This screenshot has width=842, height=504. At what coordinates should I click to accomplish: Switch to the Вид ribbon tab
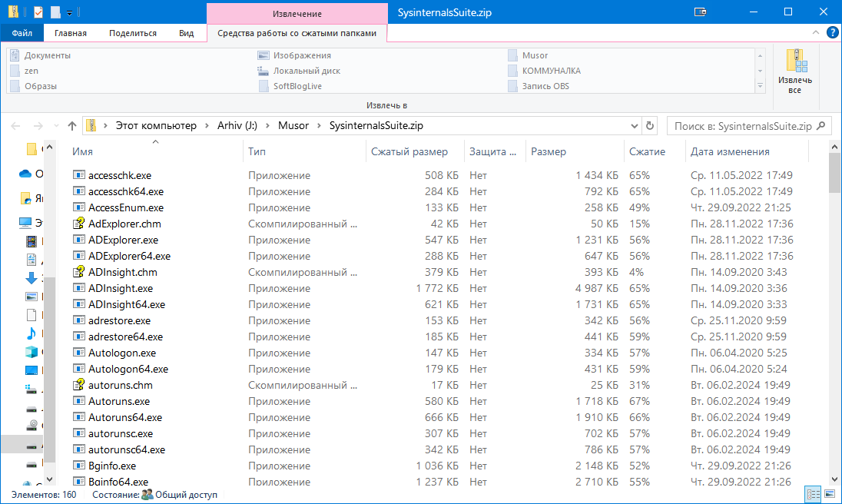coord(187,33)
